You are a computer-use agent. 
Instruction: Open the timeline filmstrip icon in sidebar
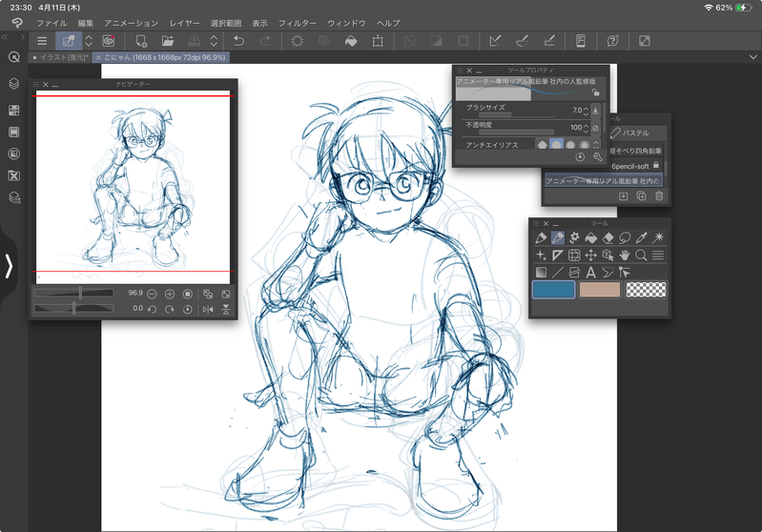pos(14,132)
